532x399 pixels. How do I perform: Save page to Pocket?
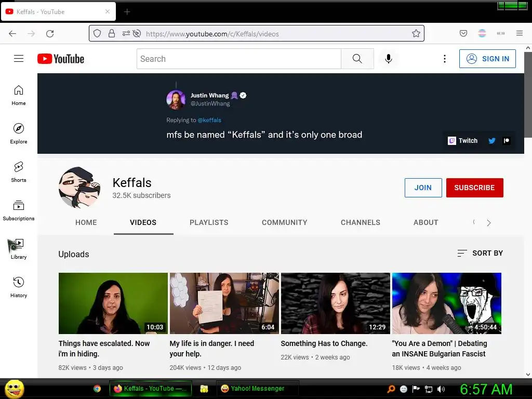[x=463, y=33]
